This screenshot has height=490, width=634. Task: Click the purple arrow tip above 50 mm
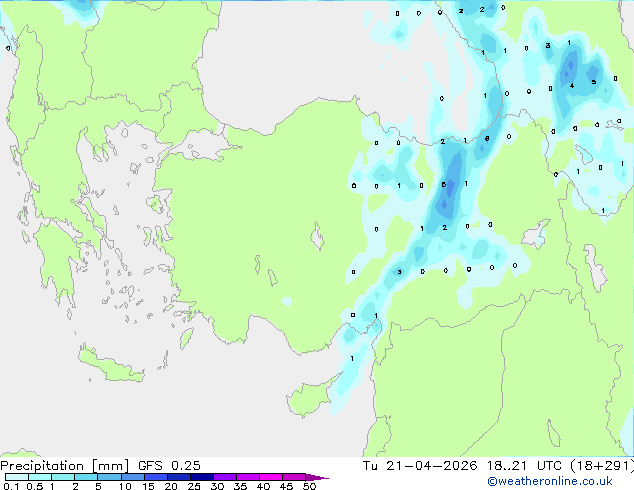[317, 477]
